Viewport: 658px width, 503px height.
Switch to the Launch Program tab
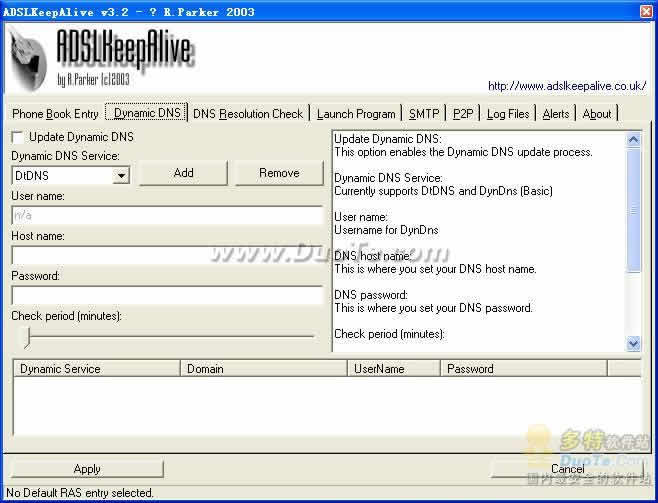click(x=356, y=114)
